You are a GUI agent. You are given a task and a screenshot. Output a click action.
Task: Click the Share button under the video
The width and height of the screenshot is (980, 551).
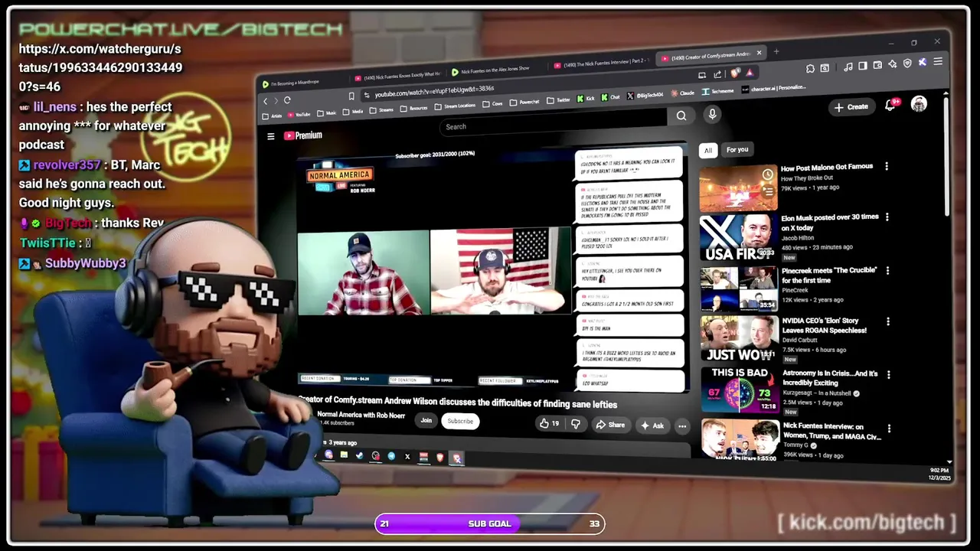pos(610,425)
